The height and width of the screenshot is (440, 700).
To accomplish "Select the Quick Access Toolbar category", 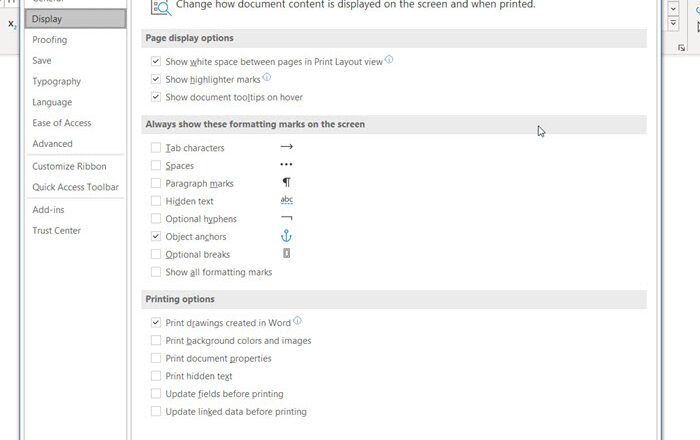I will pos(75,187).
